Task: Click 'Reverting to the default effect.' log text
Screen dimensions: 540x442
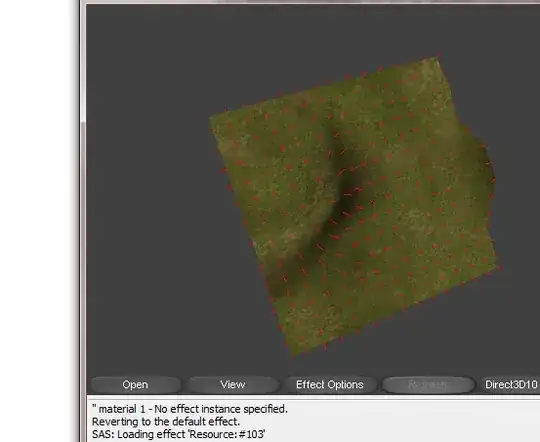Action: [166, 421]
